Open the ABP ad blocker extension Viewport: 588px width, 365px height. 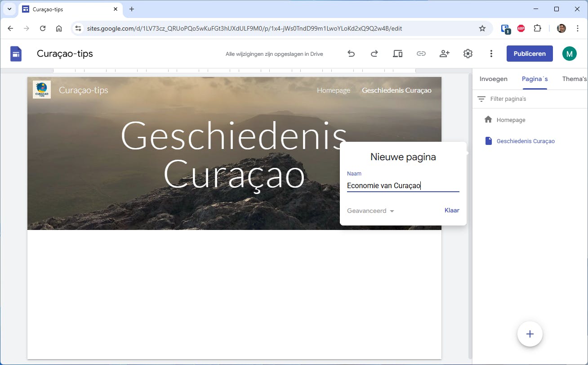(521, 28)
